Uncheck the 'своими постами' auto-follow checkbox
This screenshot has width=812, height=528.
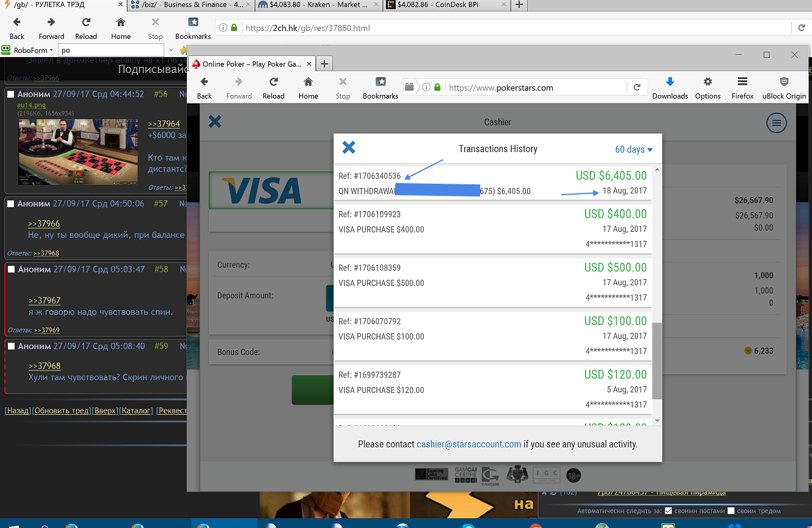[x=668, y=511]
